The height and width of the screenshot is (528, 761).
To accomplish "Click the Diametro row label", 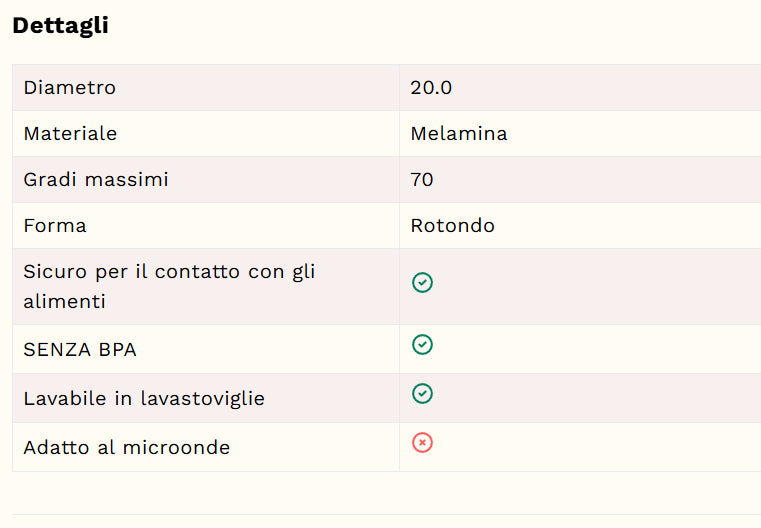I will [69, 88].
